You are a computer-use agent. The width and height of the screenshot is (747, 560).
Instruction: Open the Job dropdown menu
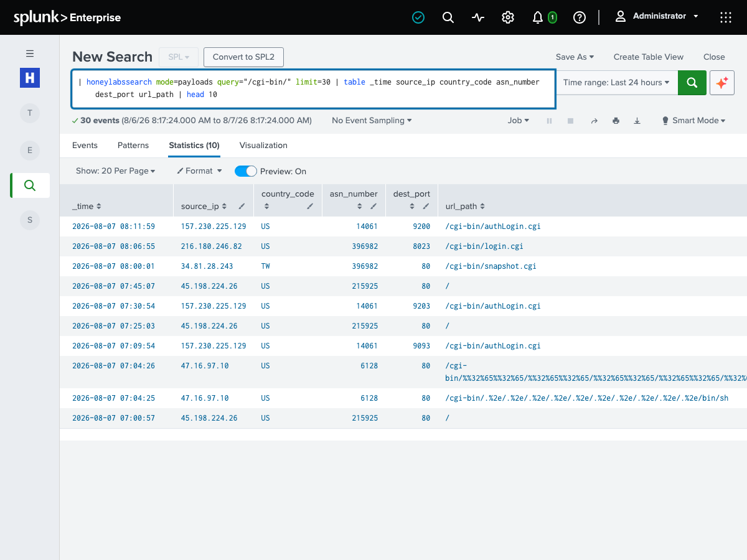point(519,121)
